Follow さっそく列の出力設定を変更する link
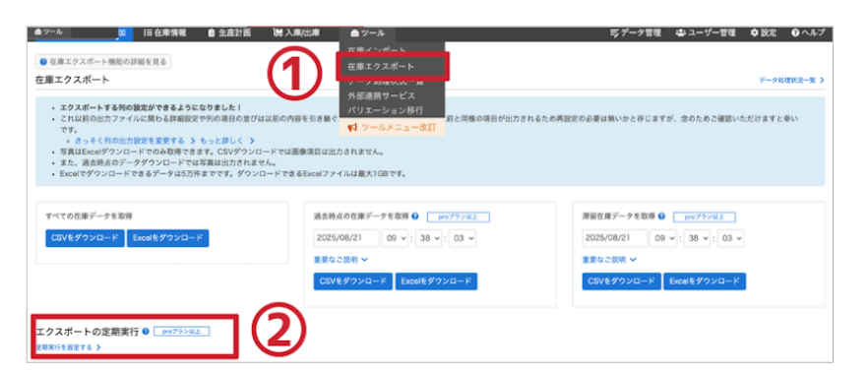Screen dimensions: 868x371 (135, 141)
